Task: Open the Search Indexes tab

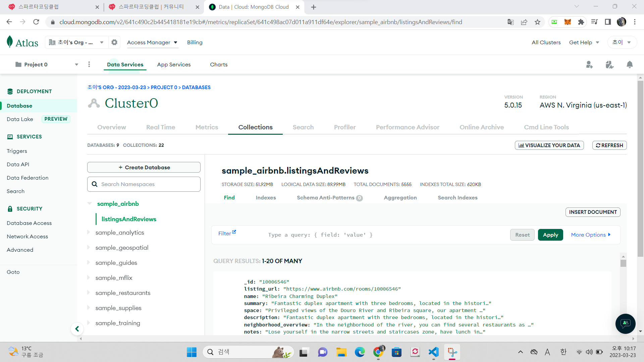Action: click(458, 198)
